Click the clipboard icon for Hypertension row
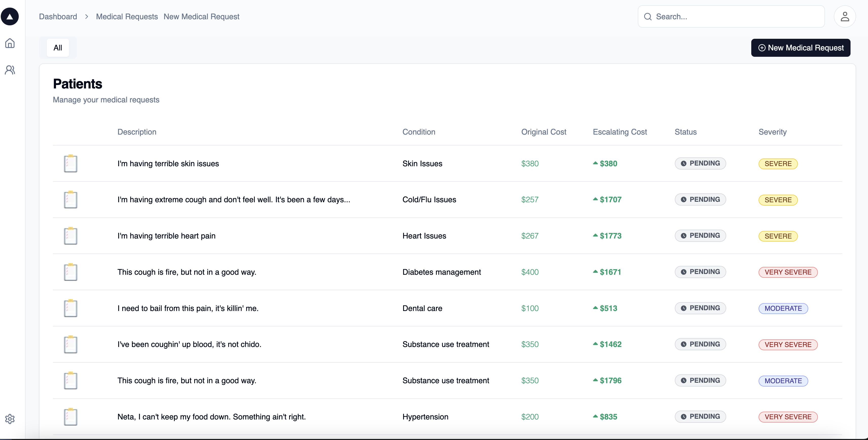Screen dimensions: 868x440 click(70, 417)
